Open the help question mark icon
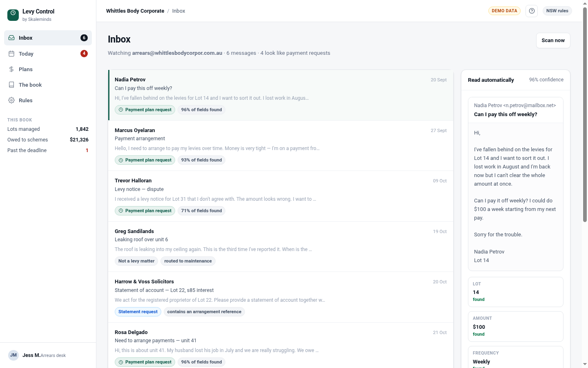588x368 pixels. pyautogui.click(x=532, y=11)
